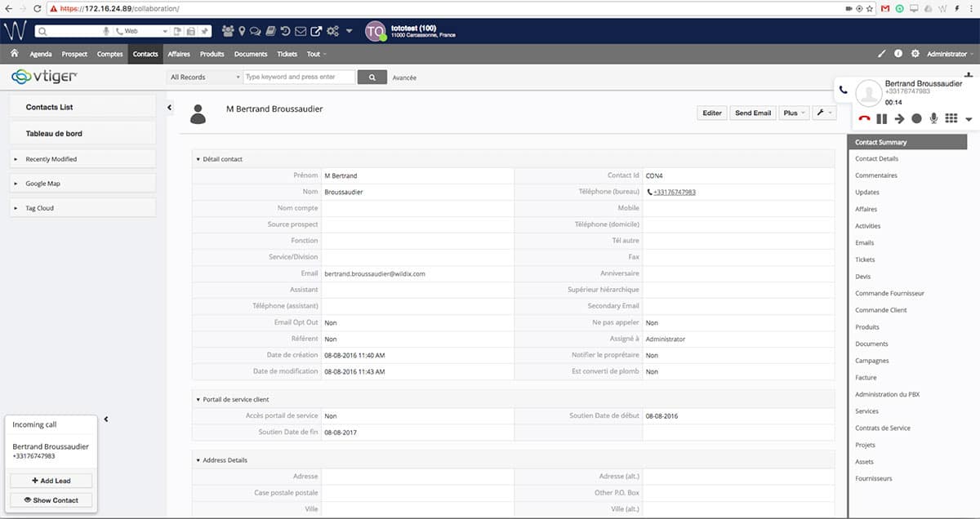This screenshot has height=519, width=980.
Task: Collapse the left sidebar with arrow toggle
Action: tap(170, 107)
